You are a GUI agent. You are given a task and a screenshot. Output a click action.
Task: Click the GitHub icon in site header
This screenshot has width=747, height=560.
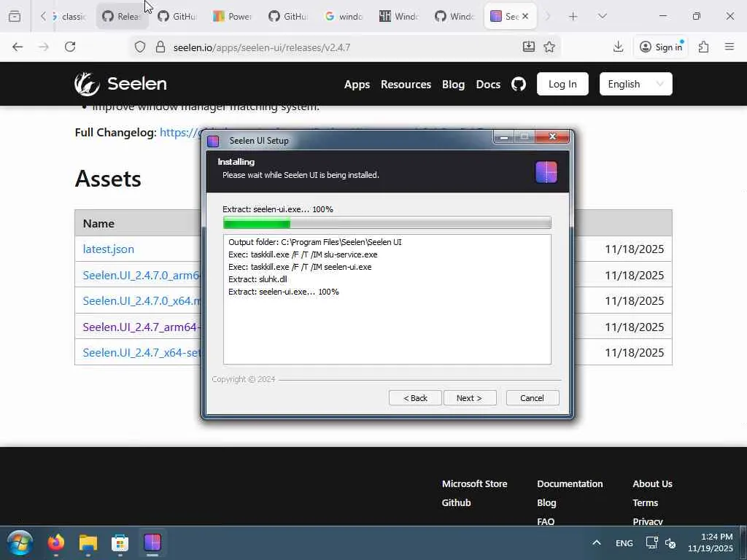(519, 85)
